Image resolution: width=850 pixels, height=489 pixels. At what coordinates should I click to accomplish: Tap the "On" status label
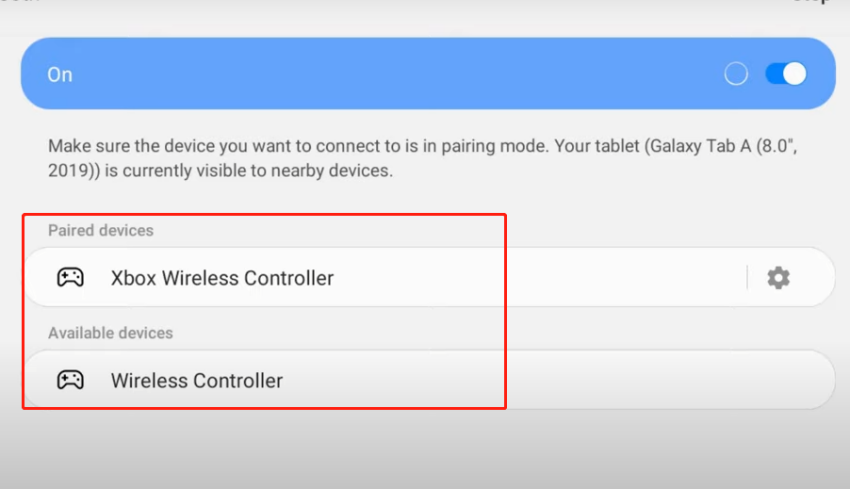60,75
